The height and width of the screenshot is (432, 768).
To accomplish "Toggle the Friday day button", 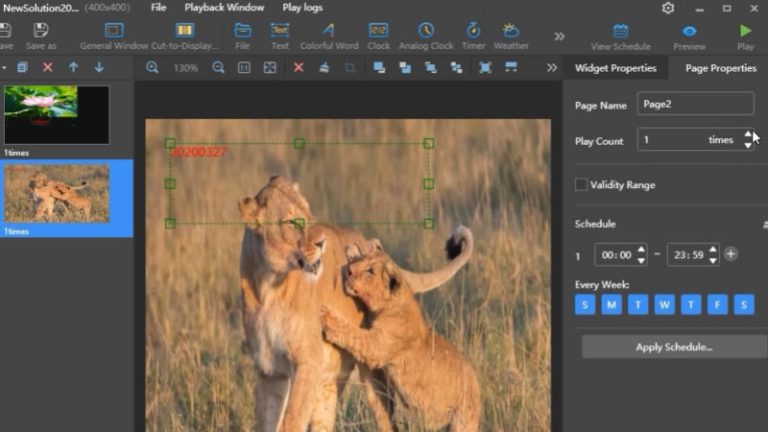I will click(717, 305).
